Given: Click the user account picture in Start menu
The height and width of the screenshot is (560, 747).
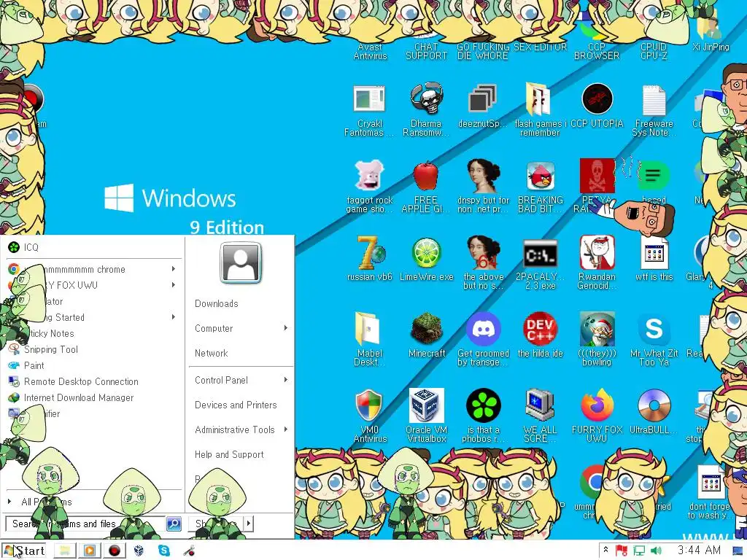Looking at the screenshot, I should 241,262.
